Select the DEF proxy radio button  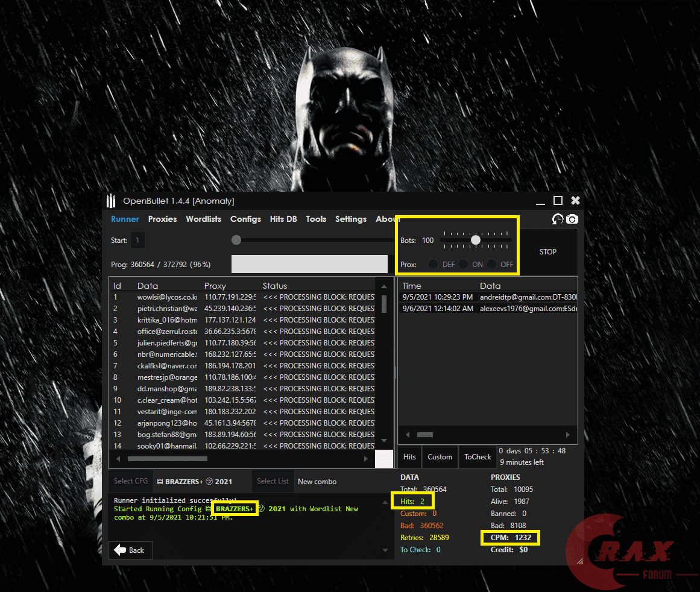434,264
